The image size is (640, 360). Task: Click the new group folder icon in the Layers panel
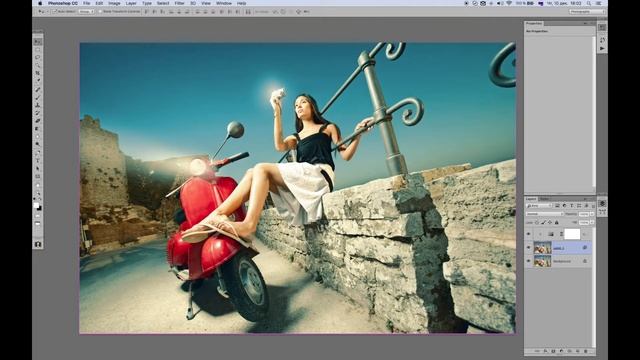569,351
